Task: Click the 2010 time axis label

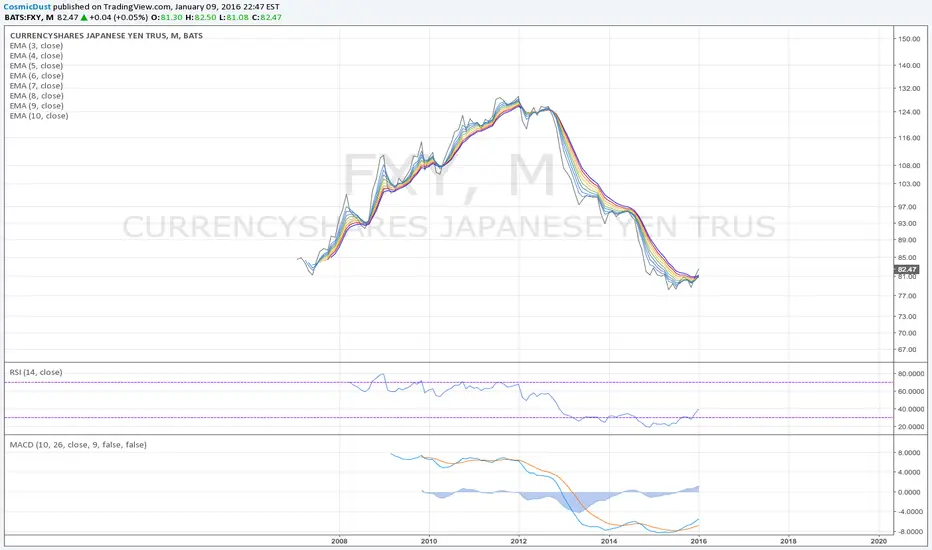Action: click(x=429, y=541)
